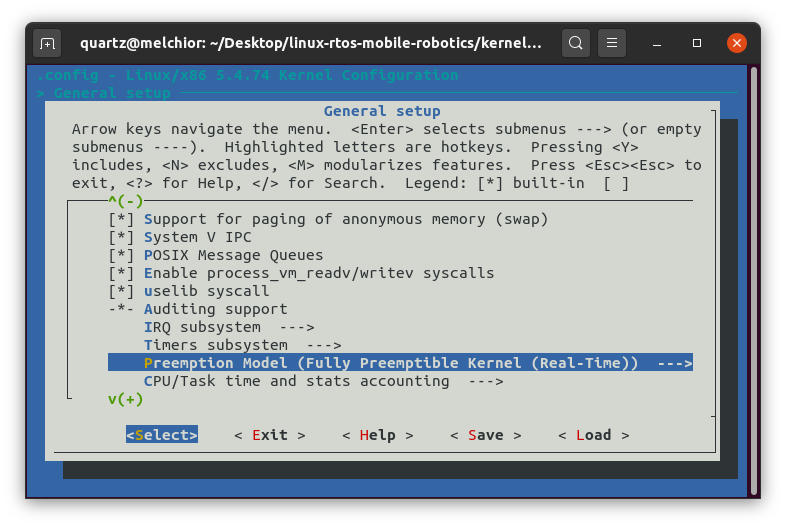786x527 pixels.
Task: Click the scroll-up indicator ^(-)
Action: coord(125,201)
